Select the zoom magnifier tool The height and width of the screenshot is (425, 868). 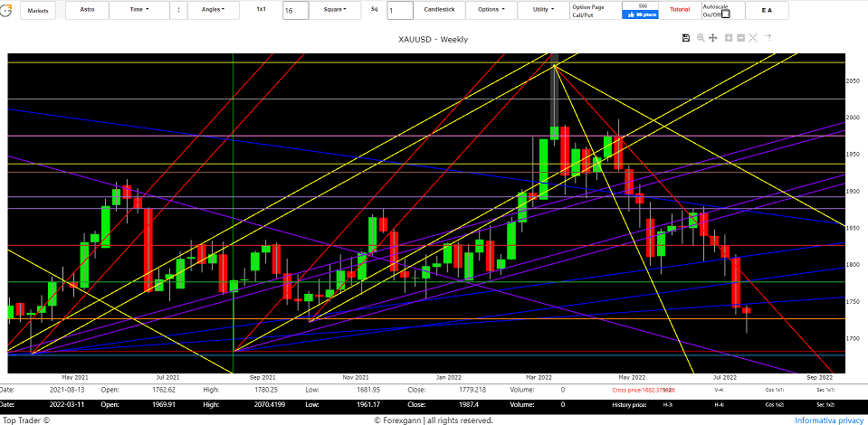pos(701,38)
